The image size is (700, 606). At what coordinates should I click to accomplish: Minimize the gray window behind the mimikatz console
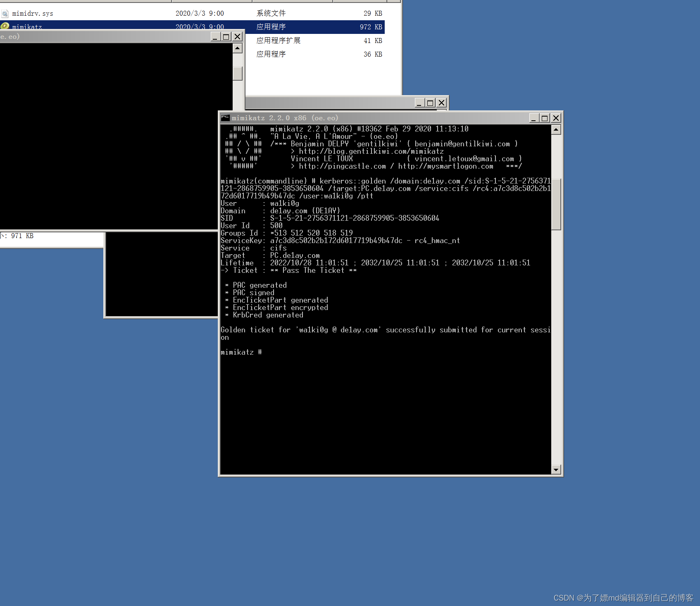[x=419, y=103]
